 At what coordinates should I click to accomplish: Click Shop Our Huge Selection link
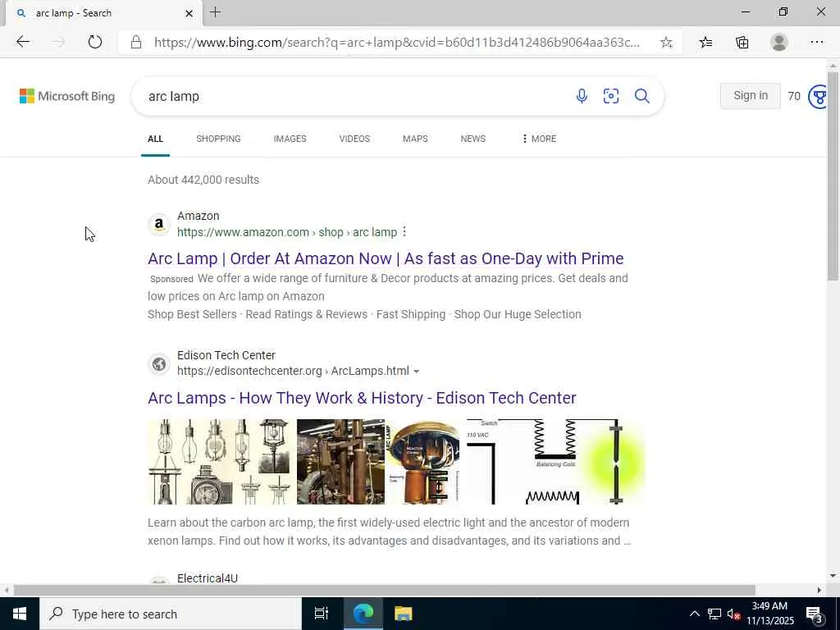click(x=518, y=314)
